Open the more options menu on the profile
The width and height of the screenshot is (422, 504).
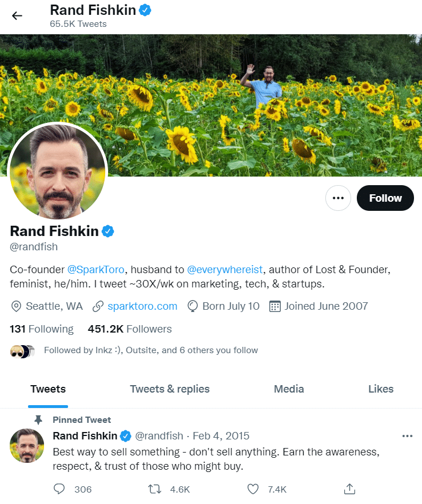[x=338, y=198]
